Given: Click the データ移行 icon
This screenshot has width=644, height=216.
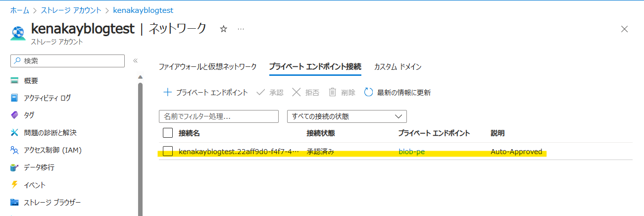Looking at the screenshot, I should click(14, 167).
